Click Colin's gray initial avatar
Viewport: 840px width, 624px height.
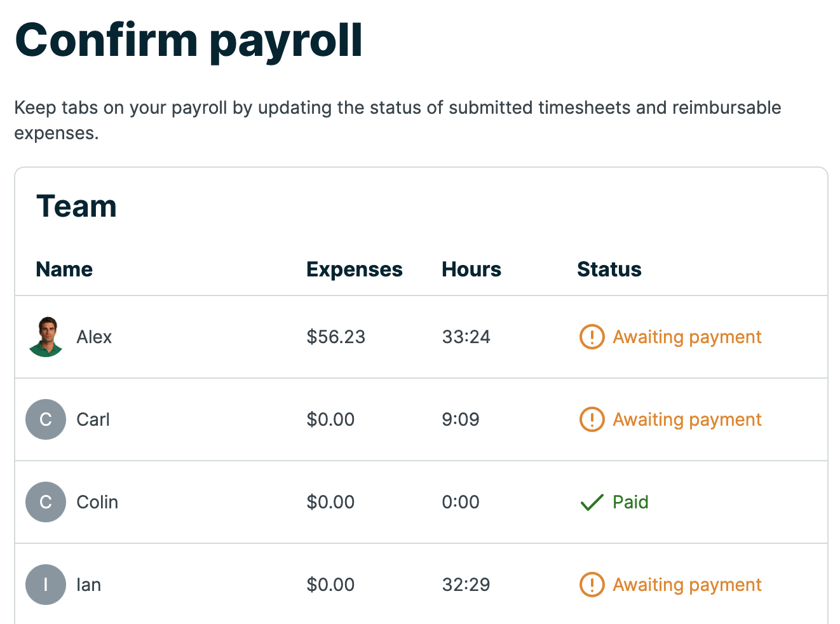(x=46, y=502)
